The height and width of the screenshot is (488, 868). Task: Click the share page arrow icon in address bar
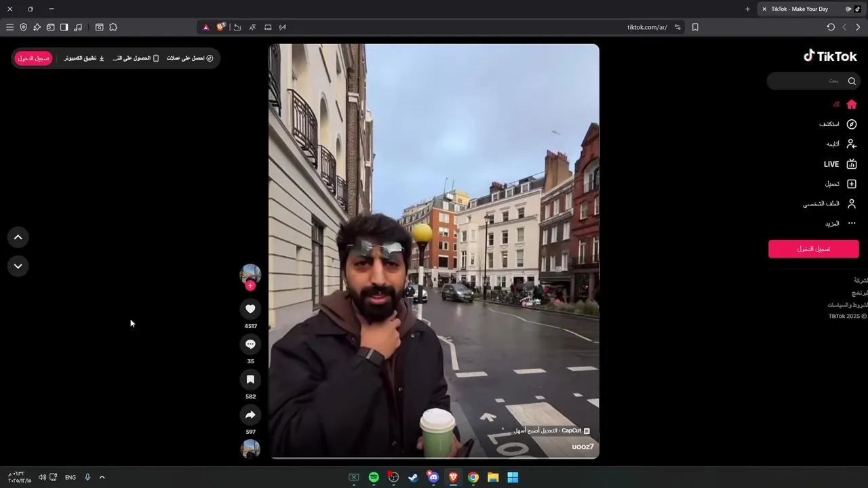pos(237,27)
